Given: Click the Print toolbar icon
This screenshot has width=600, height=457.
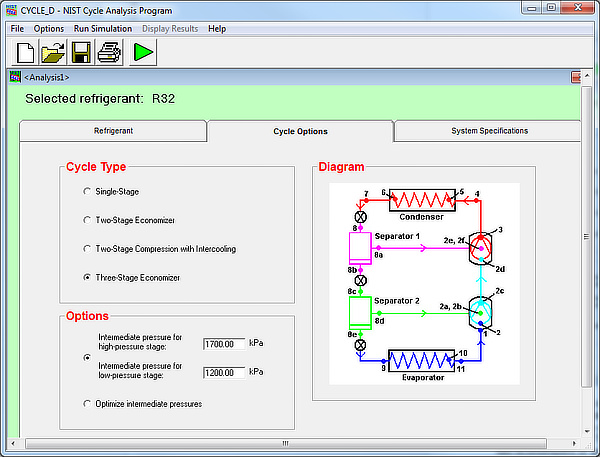Looking at the screenshot, I should coord(109,52).
